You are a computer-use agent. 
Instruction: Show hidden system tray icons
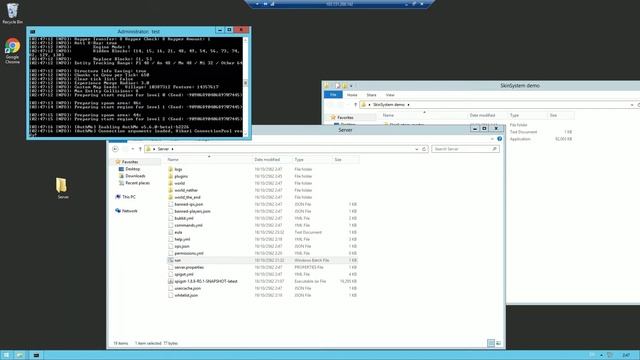click(x=601, y=356)
